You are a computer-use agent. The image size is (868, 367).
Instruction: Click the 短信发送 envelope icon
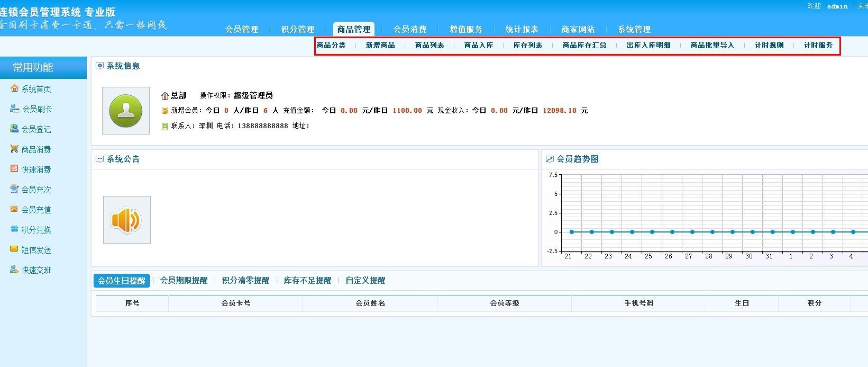point(14,249)
